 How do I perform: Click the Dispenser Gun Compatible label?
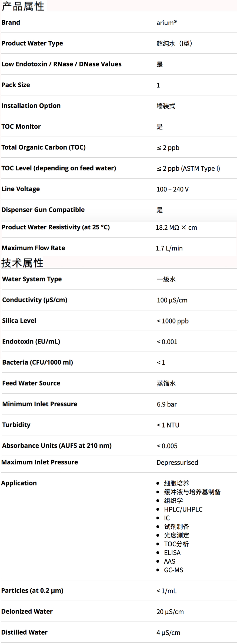pyautogui.click(x=43, y=210)
